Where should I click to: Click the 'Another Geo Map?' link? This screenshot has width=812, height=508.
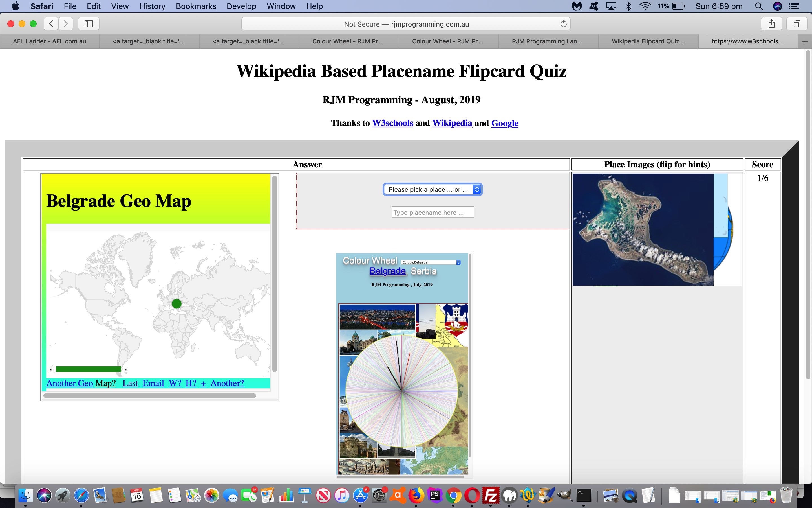tap(81, 383)
